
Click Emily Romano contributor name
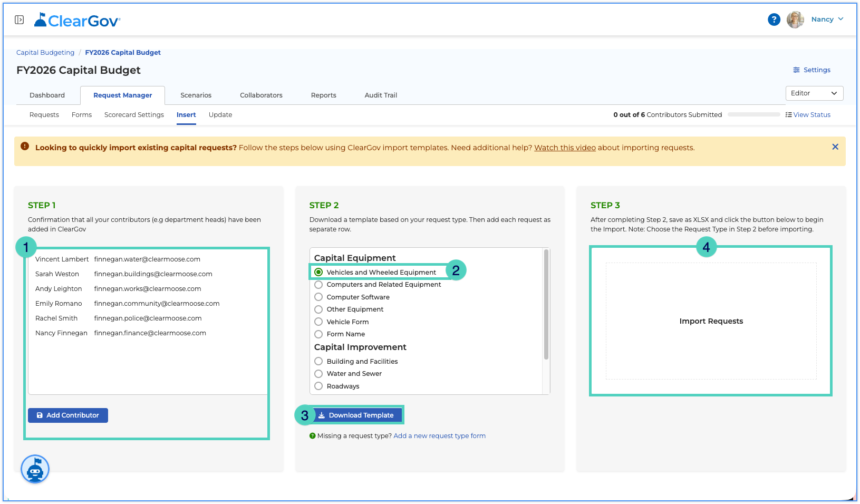(59, 304)
